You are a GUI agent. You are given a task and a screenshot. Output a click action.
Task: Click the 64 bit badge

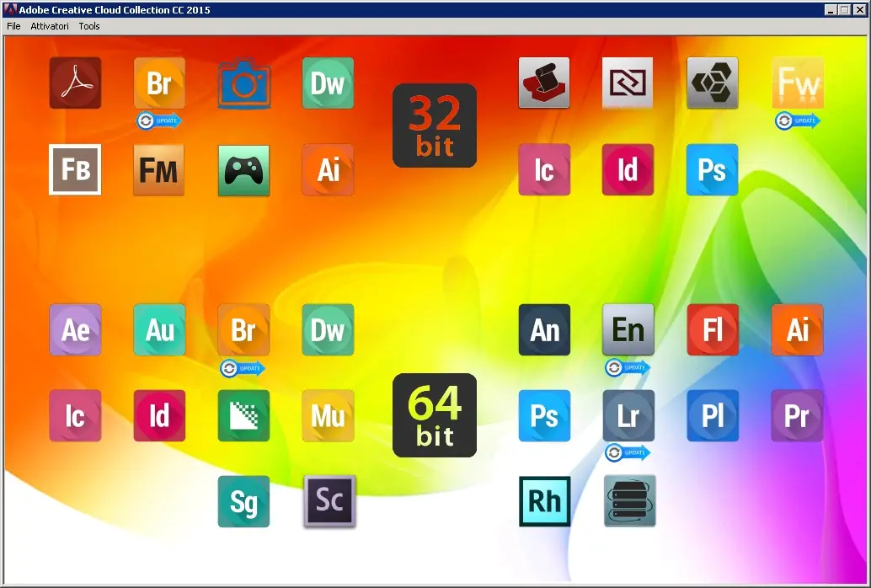click(435, 415)
